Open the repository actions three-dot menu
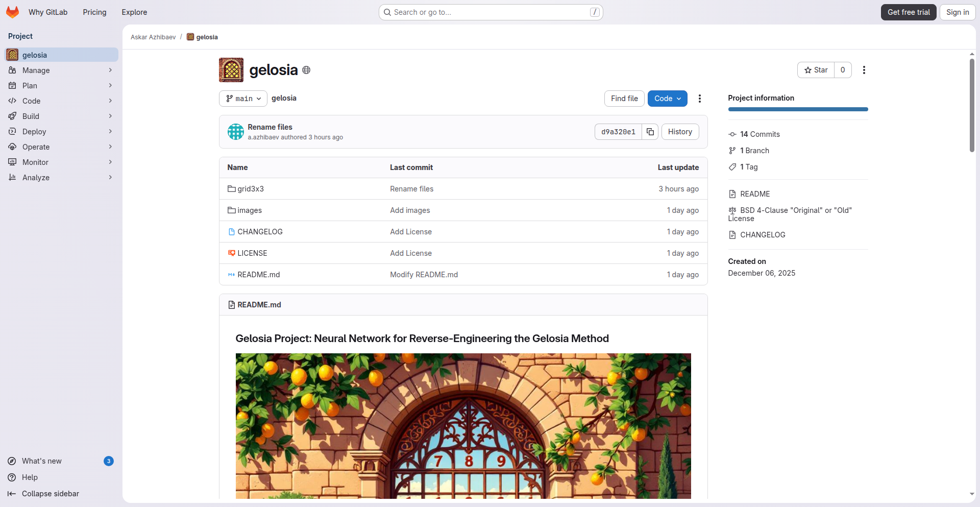Image resolution: width=980 pixels, height=507 pixels. tap(699, 99)
